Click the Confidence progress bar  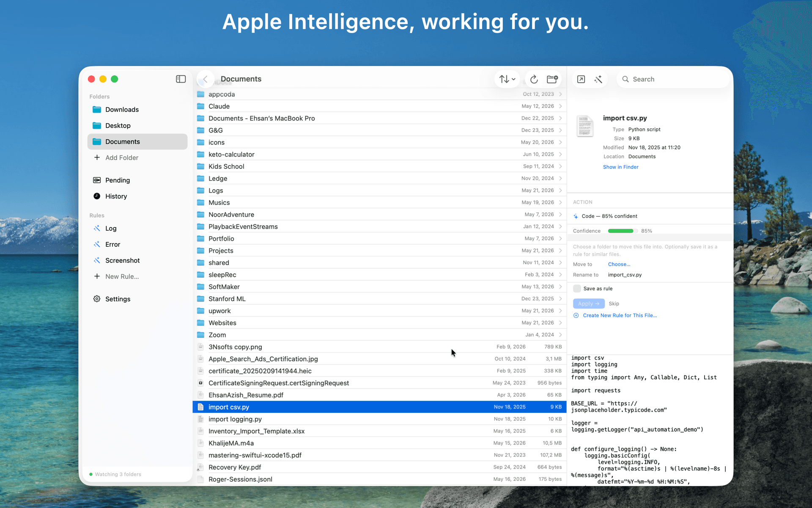click(623, 231)
